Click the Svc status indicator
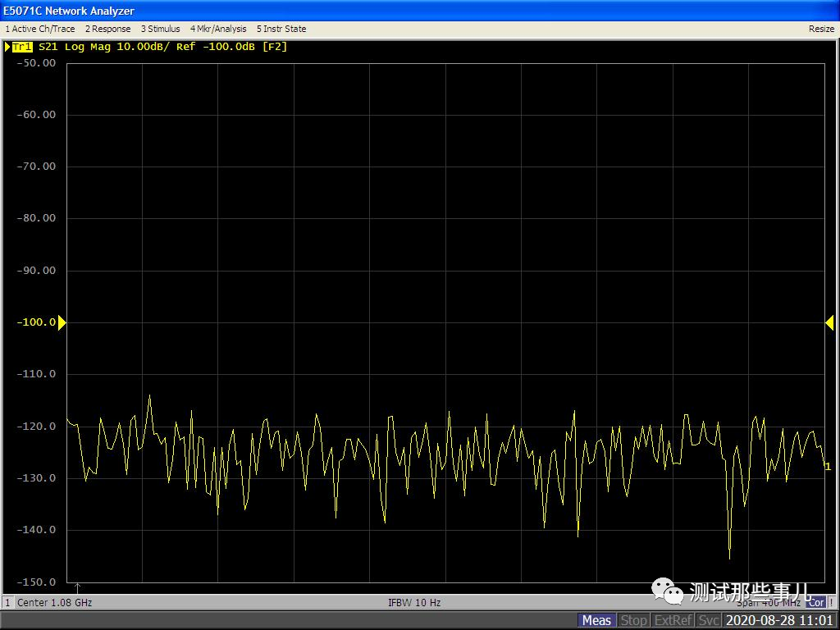Viewport: 840px width, 630px height. point(708,620)
